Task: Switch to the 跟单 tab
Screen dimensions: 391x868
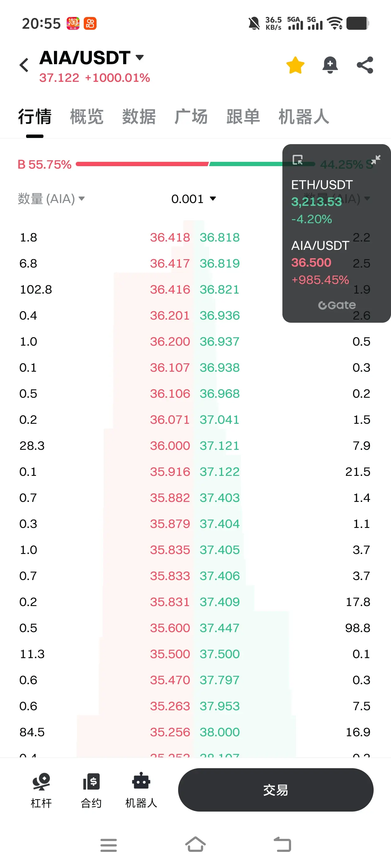Action: [243, 117]
